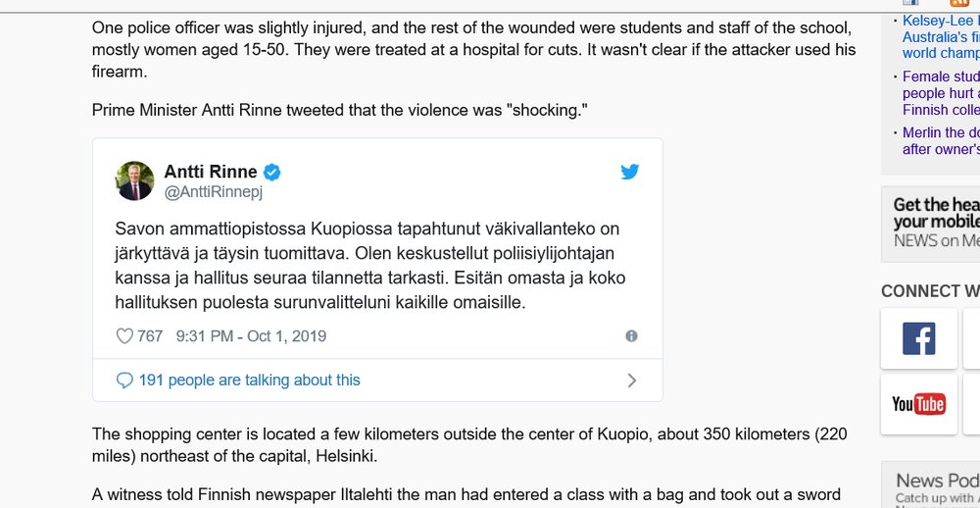Click the 9:31 PM - Oct 1, 2019 timestamp
980x508 pixels.
(251, 336)
